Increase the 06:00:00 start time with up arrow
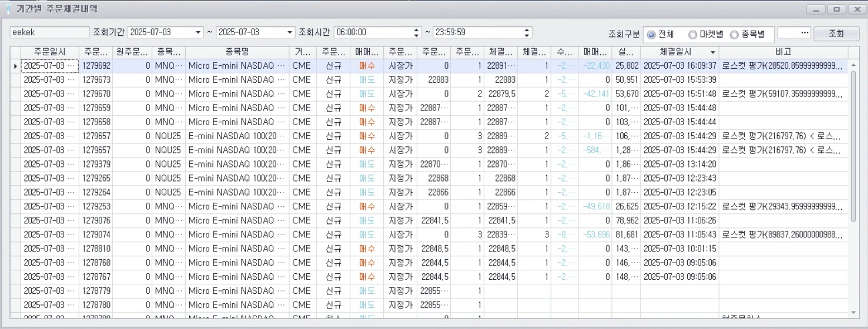The width and height of the screenshot is (868, 329). [x=416, y=30]
